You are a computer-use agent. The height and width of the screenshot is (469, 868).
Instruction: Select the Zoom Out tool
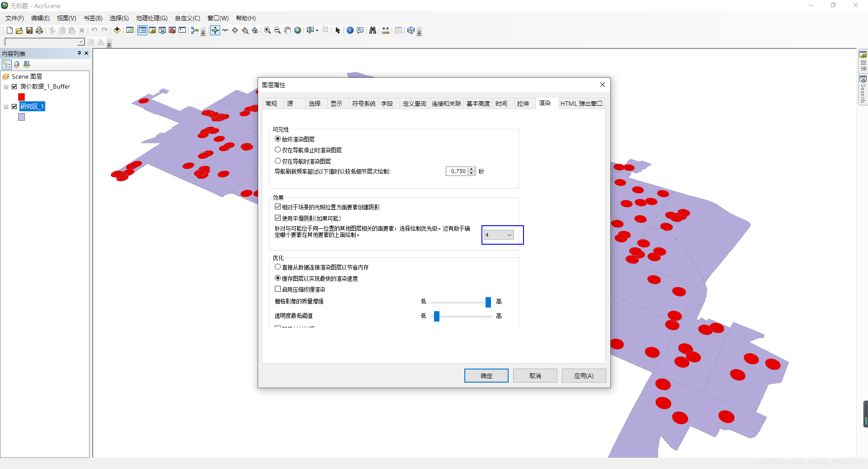coord(278,30)
